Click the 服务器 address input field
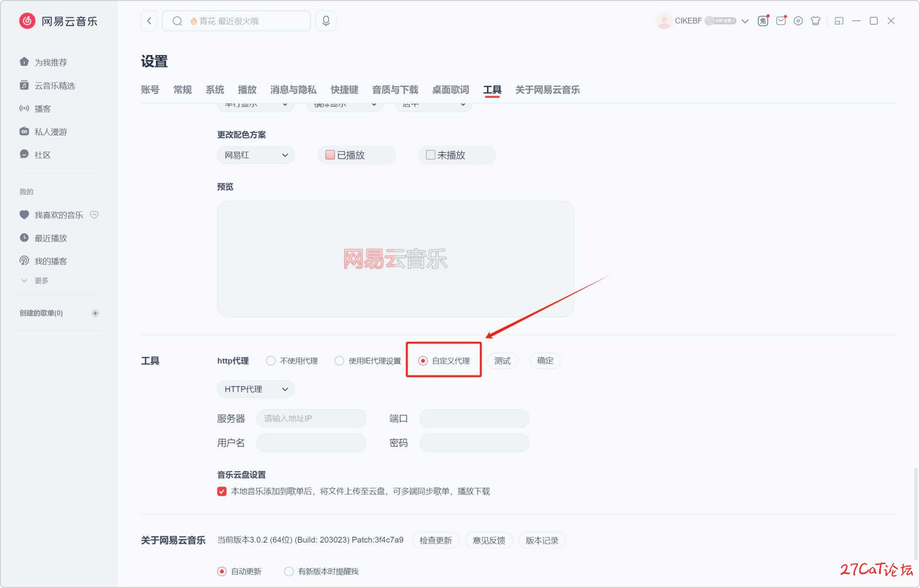920x588 pixels. (311, 418)
